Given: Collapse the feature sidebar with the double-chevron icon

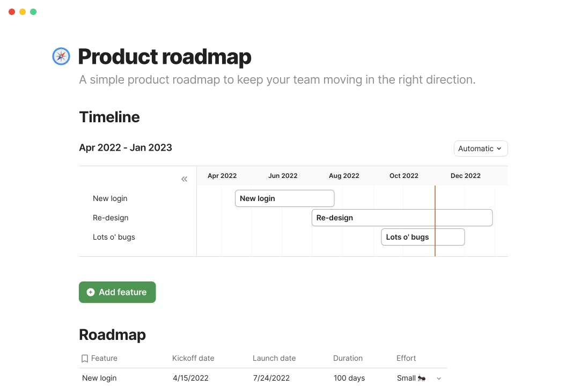Looking at the screenshot, I should pyautogui.click(x=184, y=179).
